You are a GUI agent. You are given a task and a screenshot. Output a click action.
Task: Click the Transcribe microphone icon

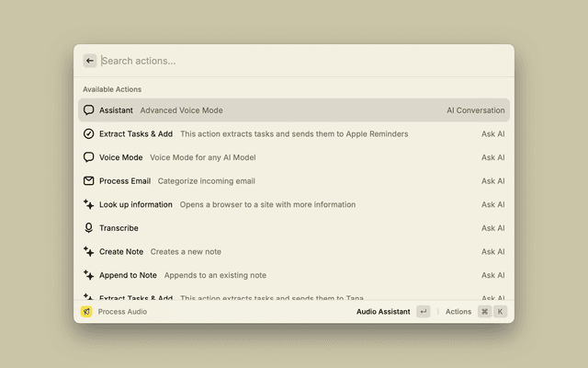point(89,228)
